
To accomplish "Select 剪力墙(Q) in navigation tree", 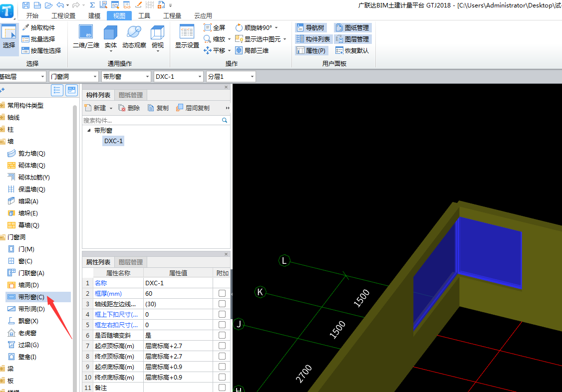I will coord(26,153).
